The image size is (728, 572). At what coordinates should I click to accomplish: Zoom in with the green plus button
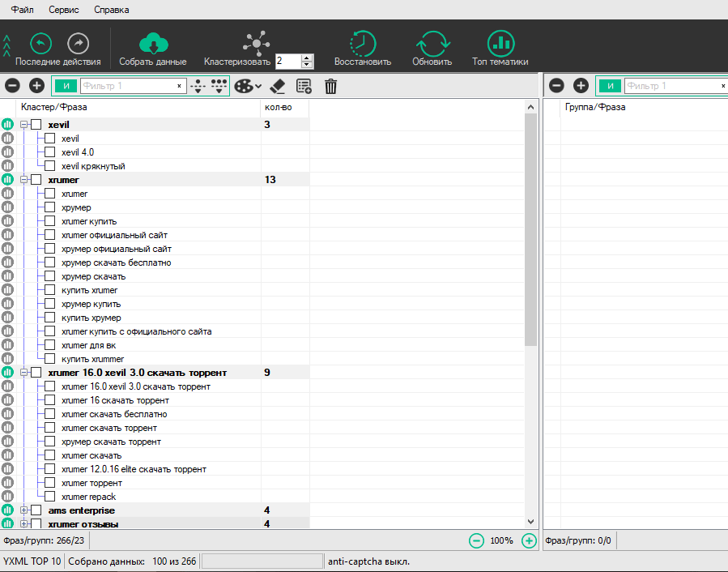529,540
